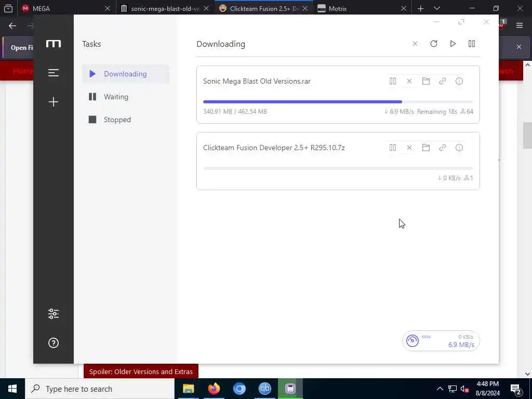
Task: Click the Sonic Mega Blast Old Versions.rar name
Action: tap(257, 81)
